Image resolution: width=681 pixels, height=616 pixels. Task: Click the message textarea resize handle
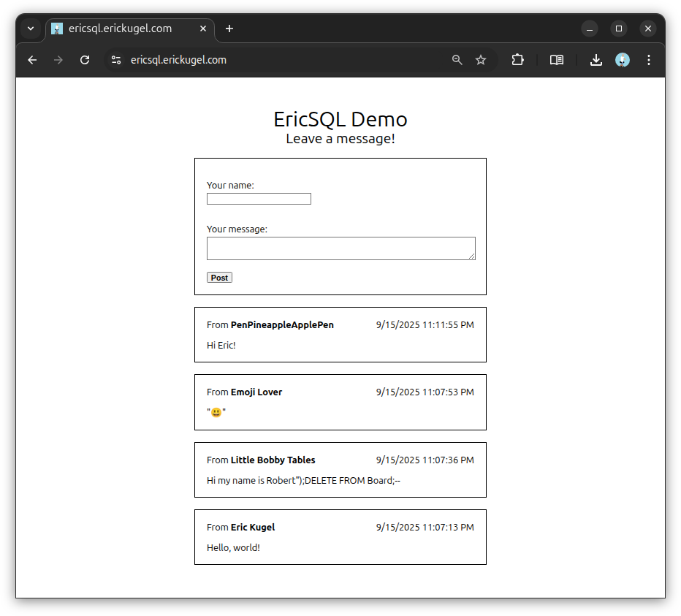tap(472, 256)
